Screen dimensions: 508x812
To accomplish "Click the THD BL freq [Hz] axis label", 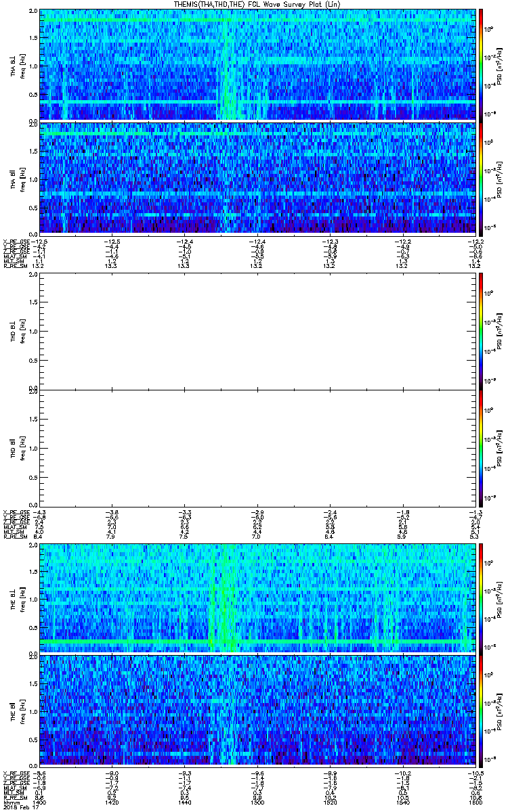I will [x=22, y=331].
